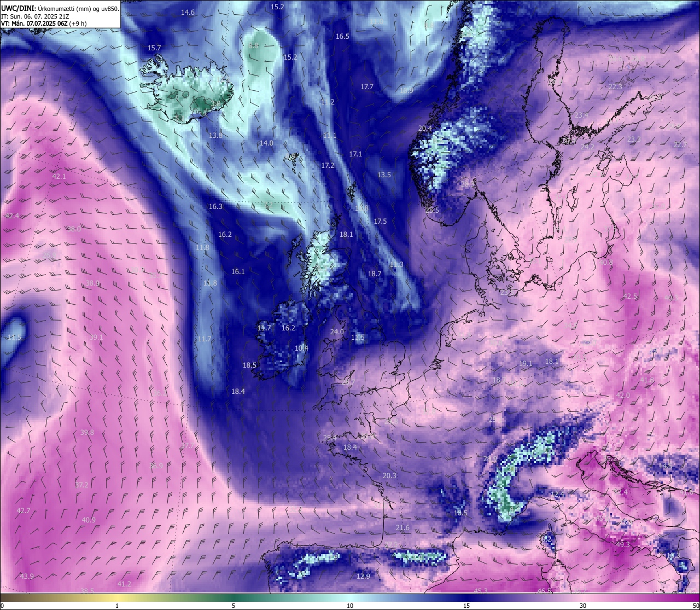Click the 20.3 value over France

point(389,475)
